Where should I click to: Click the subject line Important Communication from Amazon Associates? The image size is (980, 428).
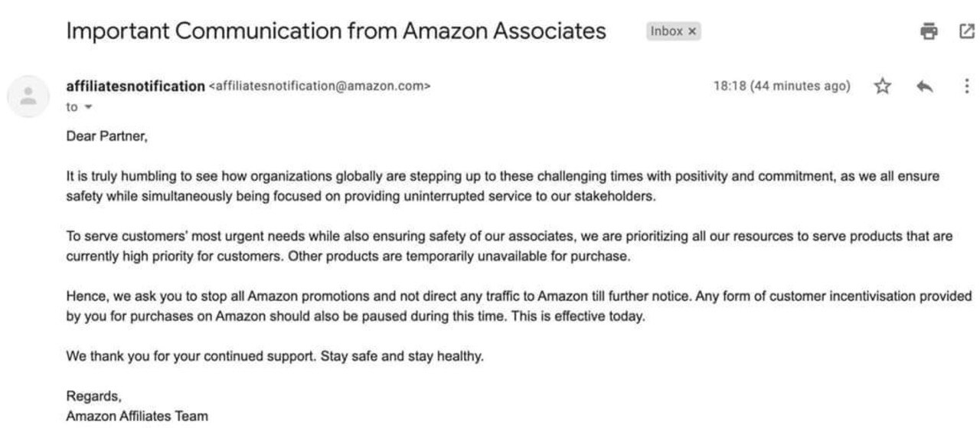coord(336,31)
